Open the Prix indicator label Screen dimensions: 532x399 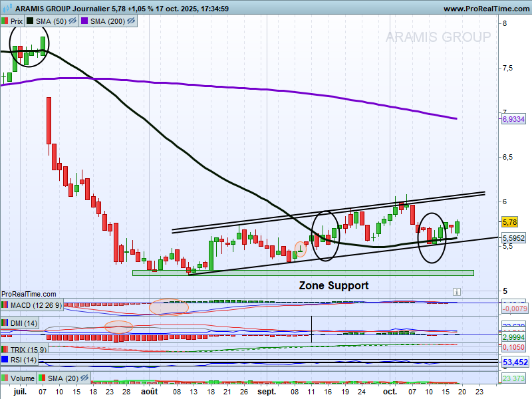[16, 21]
